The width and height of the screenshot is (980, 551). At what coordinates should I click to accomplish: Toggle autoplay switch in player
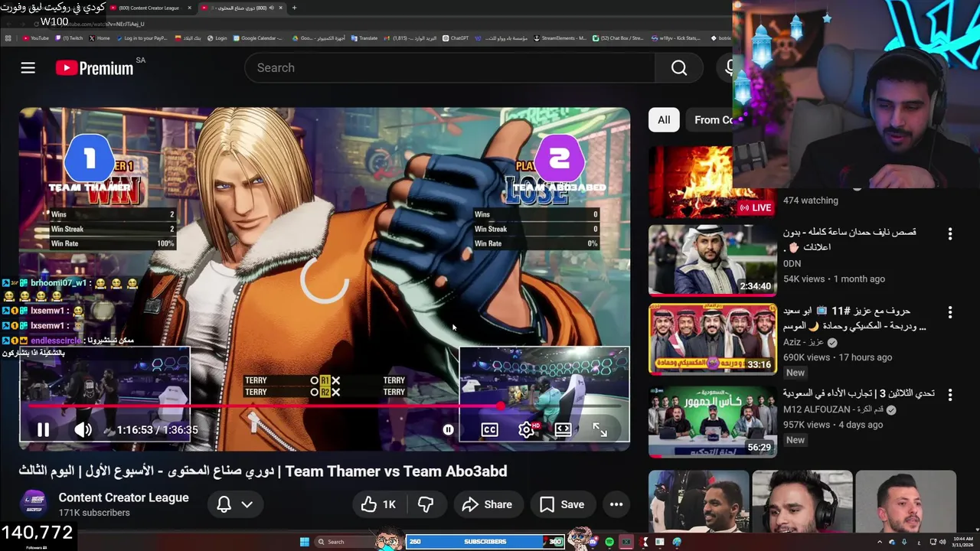point(449,429)
